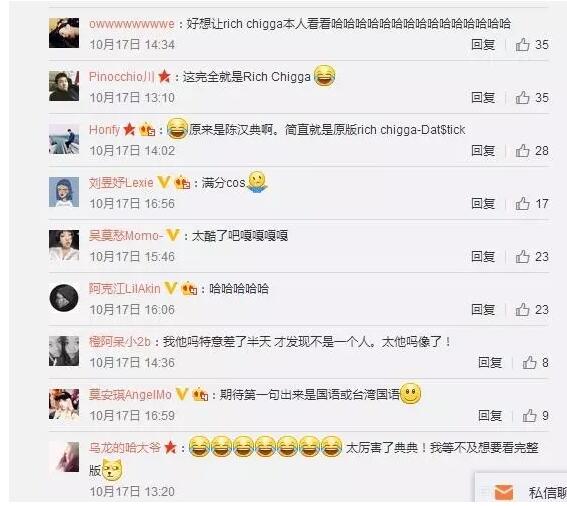Like the owwwwwwwwwe comment with thumbs-up

[x=523, y=45]
